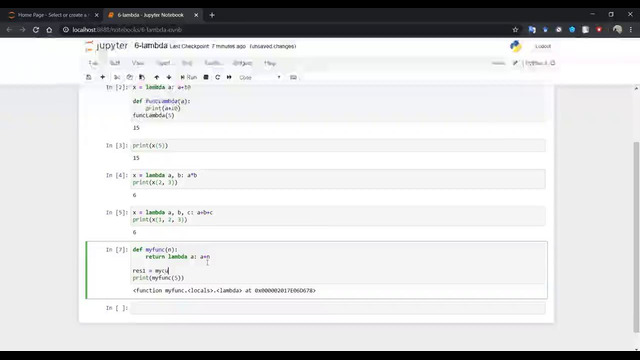The image size is (640, 360).
Task: Interrupt the kernel with the stop icon
Action: click(206, 77)
